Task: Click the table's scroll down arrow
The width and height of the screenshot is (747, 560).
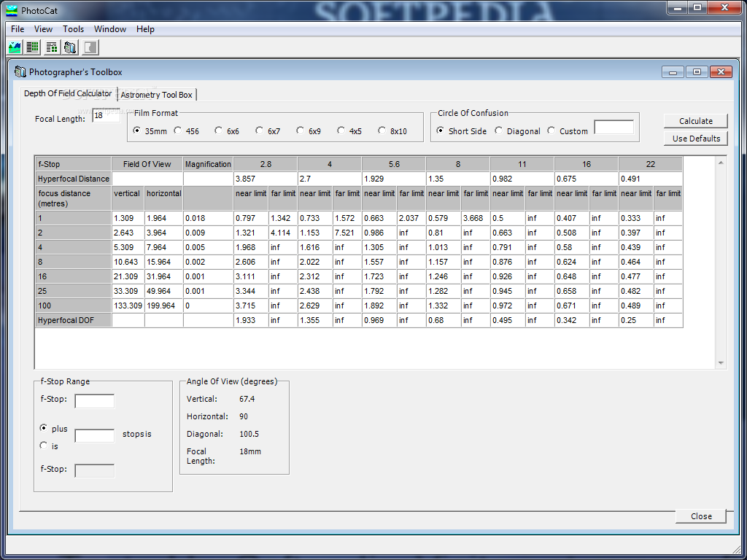Action: point(721,363)
